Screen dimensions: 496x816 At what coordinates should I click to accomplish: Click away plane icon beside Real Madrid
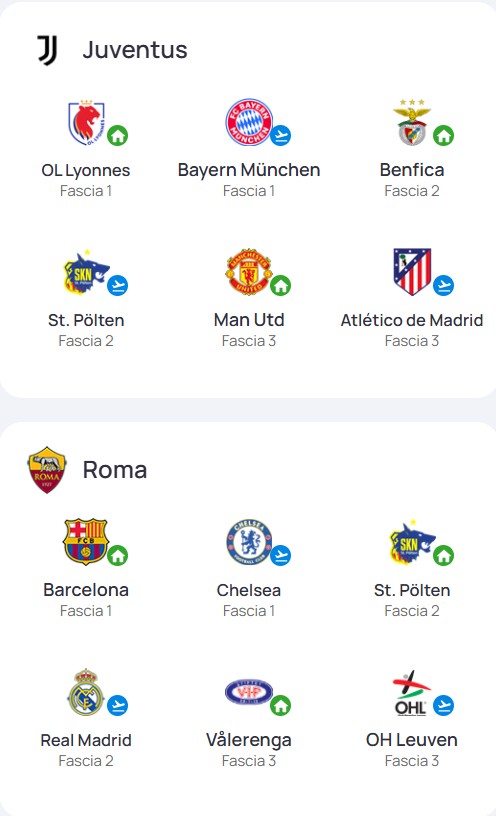coord(118,706)
